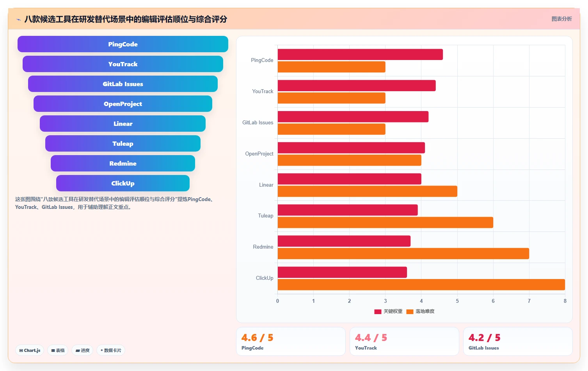Open the 4.4 / 5 YouTrack score card
Screen dimensions: 588x371
point(404,341)
